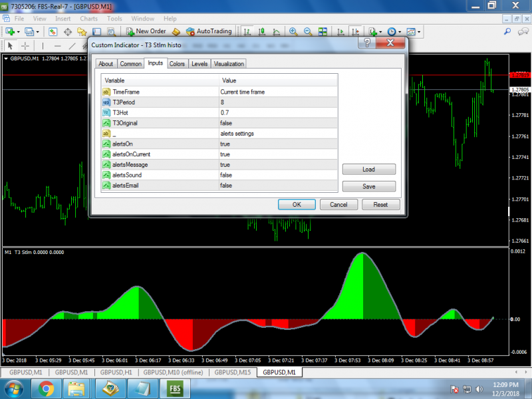Screen dimensions: 532x399
Task: Toggle alertsOnCurrent value true
Action: coord(278,154)
